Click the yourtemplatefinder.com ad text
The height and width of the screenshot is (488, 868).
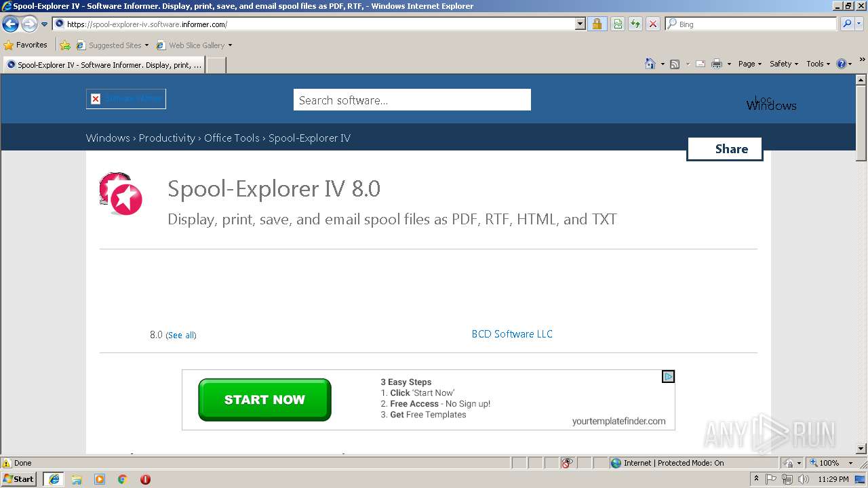pos(619,421)
